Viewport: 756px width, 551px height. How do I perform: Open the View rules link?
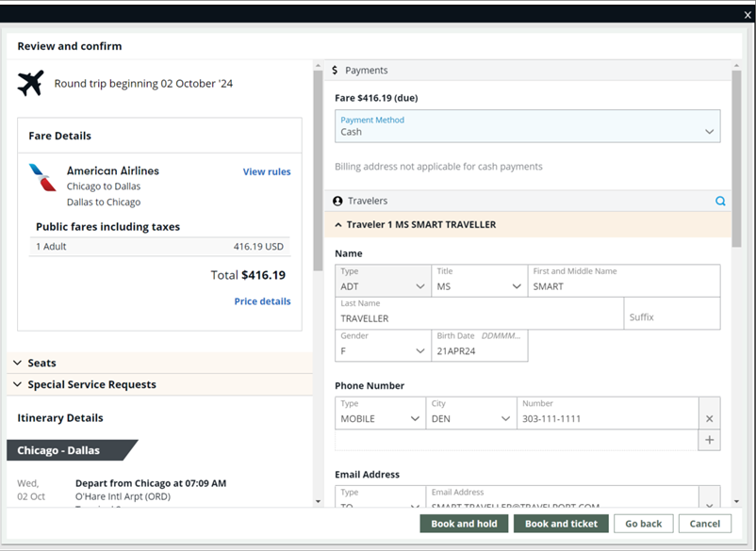point(267,171)
